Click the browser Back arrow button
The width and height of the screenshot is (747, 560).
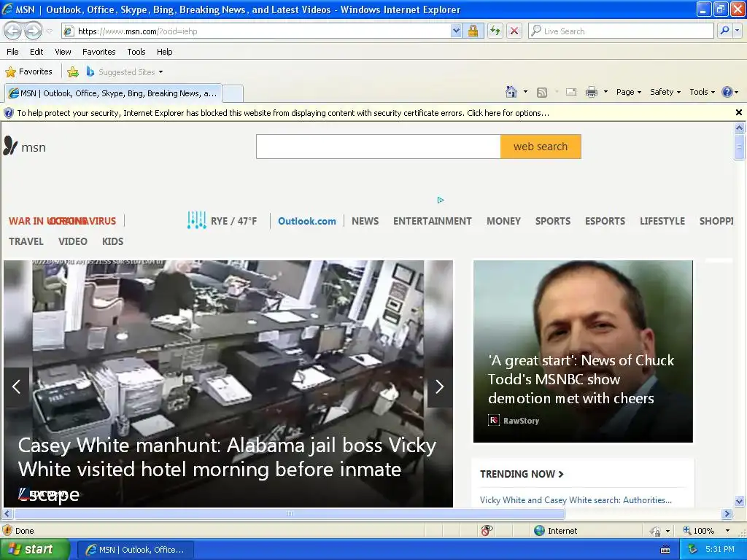[x=13, y=31]
